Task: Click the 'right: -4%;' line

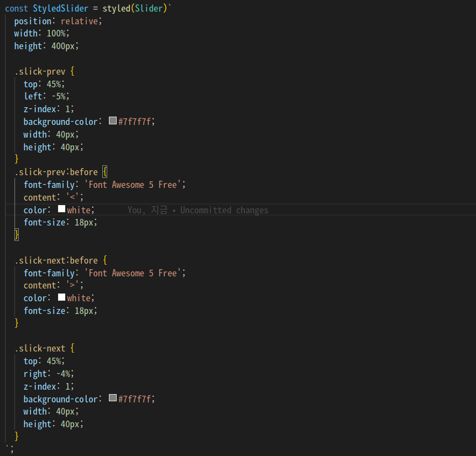Action: point(49,374)
